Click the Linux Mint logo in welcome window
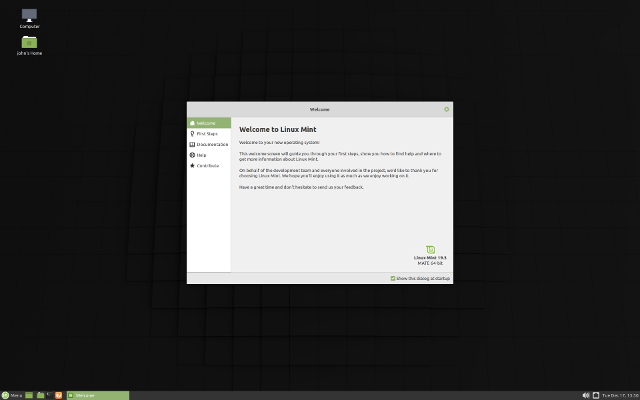The height and width of the screenshot is (400, 640). coord(430,249)
